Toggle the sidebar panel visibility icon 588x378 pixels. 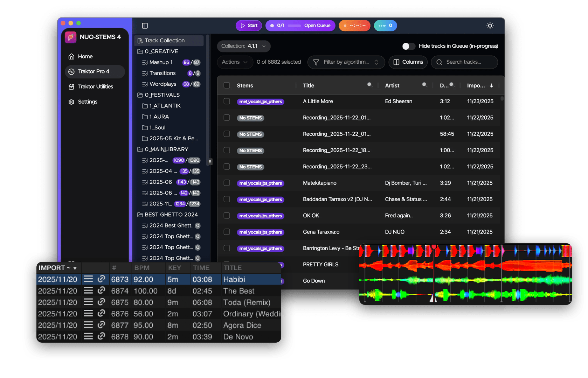[145, 26]
